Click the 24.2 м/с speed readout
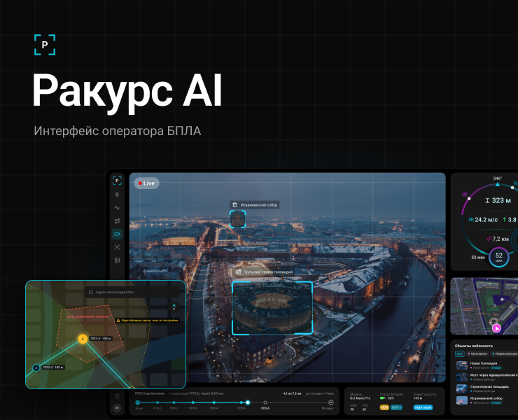This screenshot has height=420, width=518. [x=483, y=220]
